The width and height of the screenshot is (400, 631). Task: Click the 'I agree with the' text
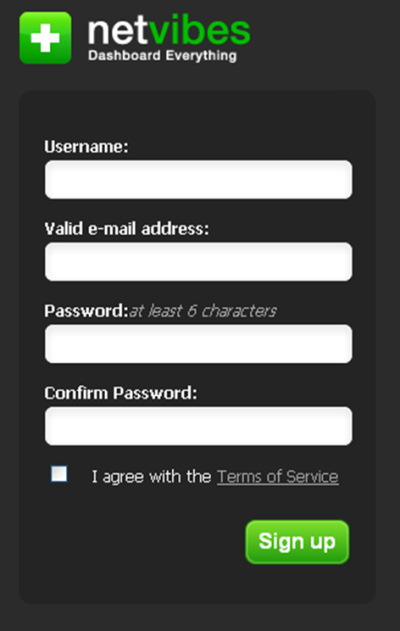click(151, 477)
